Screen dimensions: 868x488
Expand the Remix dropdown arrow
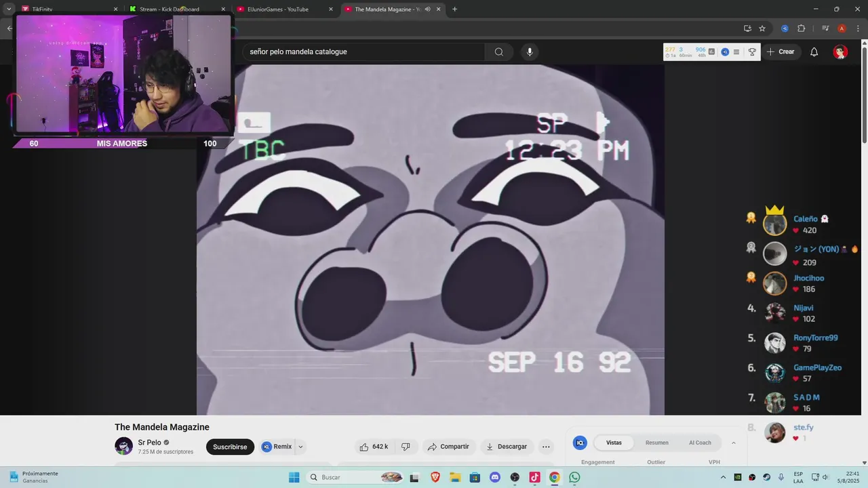point(300,447)
